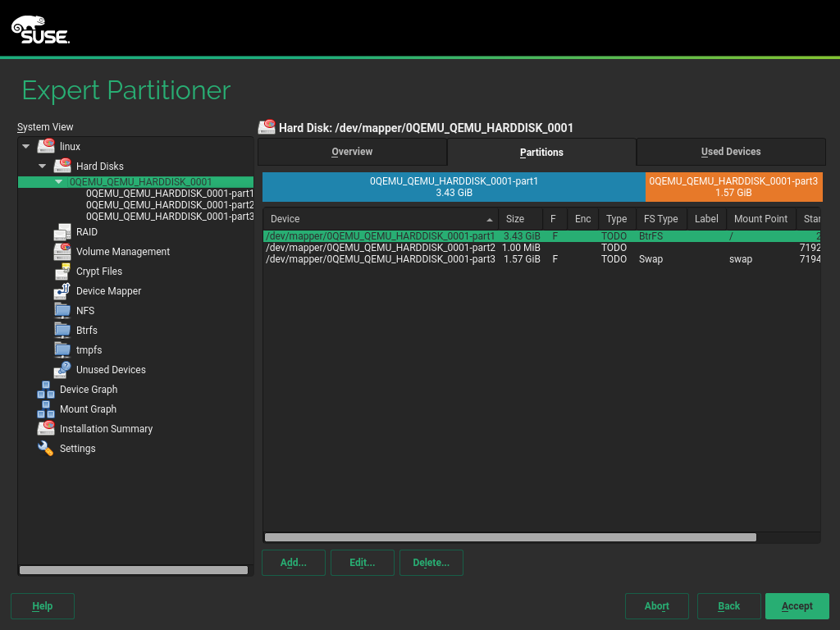Click the Installation Summary icon
Image resolution: width=840 pixels, height=630 pixels.
click(46, 429)
